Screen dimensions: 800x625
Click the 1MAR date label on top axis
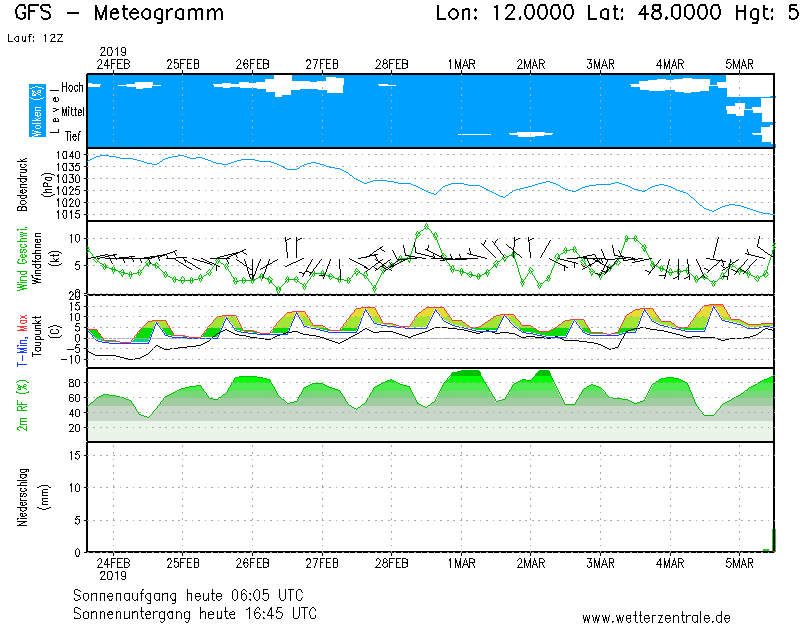click(x=461, y=64)
